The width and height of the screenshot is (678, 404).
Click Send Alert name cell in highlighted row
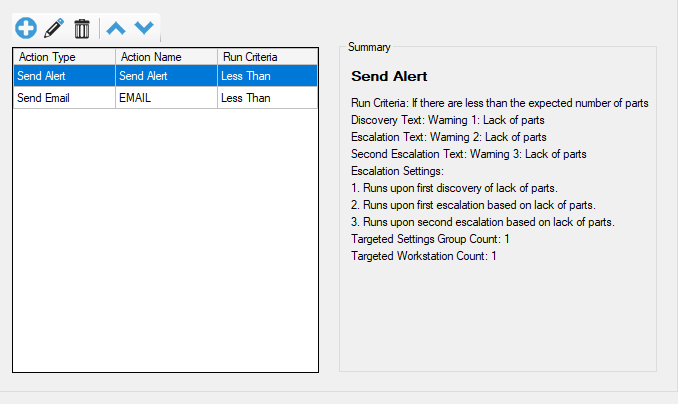click(166, 76)
